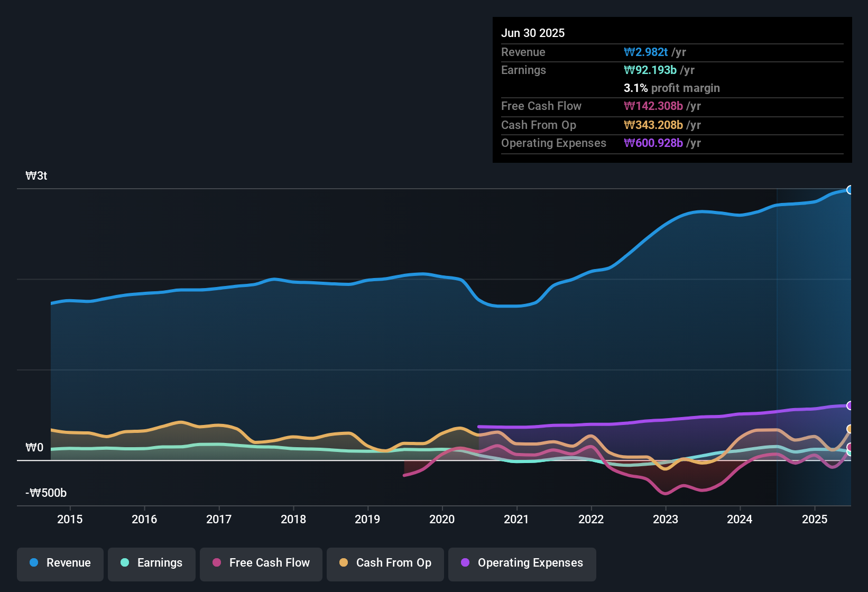Viewport: 868px width, 592px height.
Task: Select the Revenue endpoint marker on the chart
Action: click(851, 189)
